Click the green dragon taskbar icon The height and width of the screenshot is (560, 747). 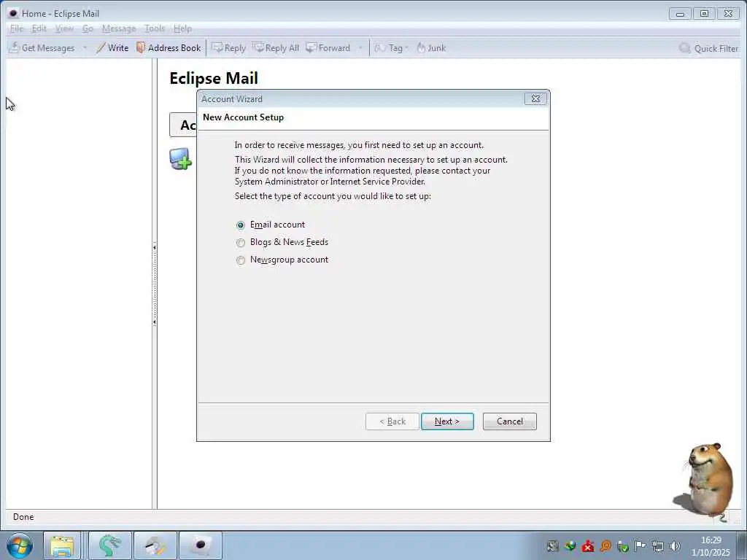(109, 545)
